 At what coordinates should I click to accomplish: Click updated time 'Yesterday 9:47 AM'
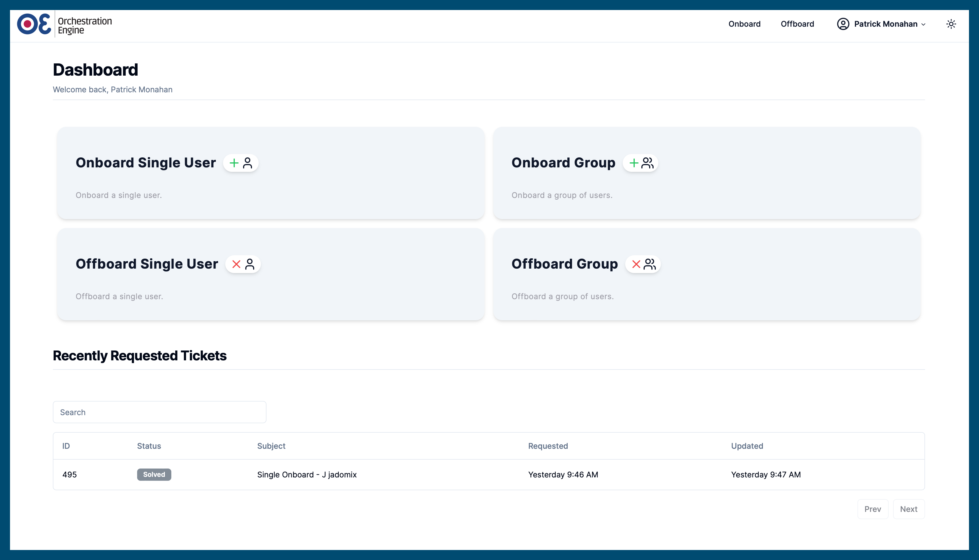tap(765, 474)
